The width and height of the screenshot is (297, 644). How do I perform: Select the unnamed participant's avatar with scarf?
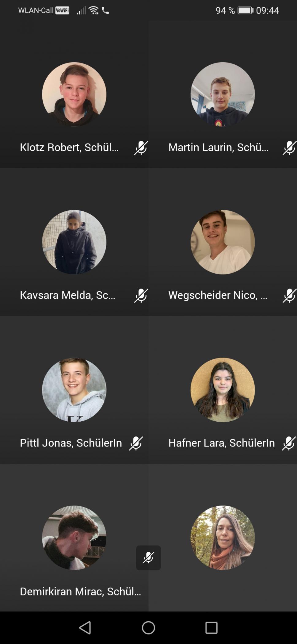point(223,538)
